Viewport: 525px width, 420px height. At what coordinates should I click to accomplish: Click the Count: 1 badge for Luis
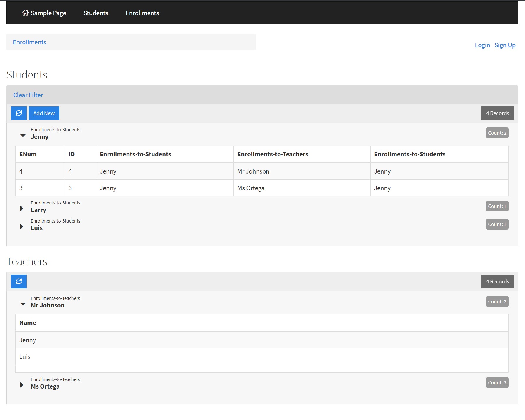pos(497,224)
